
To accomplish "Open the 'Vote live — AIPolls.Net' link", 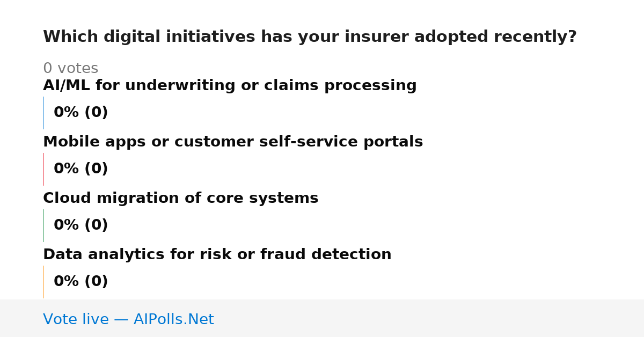I will [128, 320].
